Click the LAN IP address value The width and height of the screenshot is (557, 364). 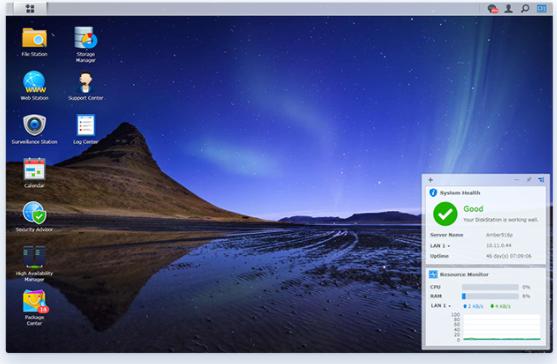(498, 246)
